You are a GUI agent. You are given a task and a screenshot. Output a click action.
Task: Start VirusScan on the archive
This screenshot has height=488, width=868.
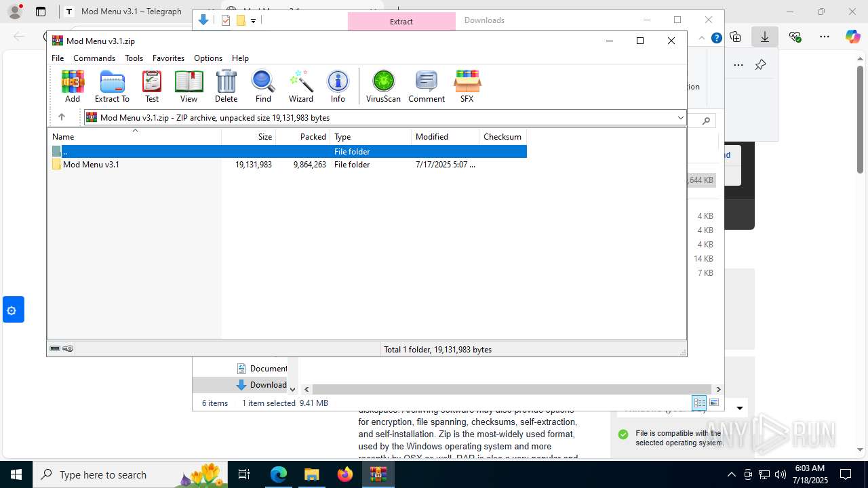[383, 86]
